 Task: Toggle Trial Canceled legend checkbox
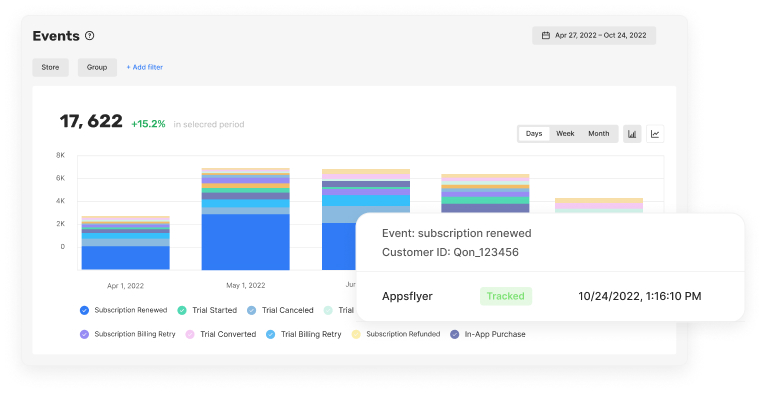pos(252,310)
